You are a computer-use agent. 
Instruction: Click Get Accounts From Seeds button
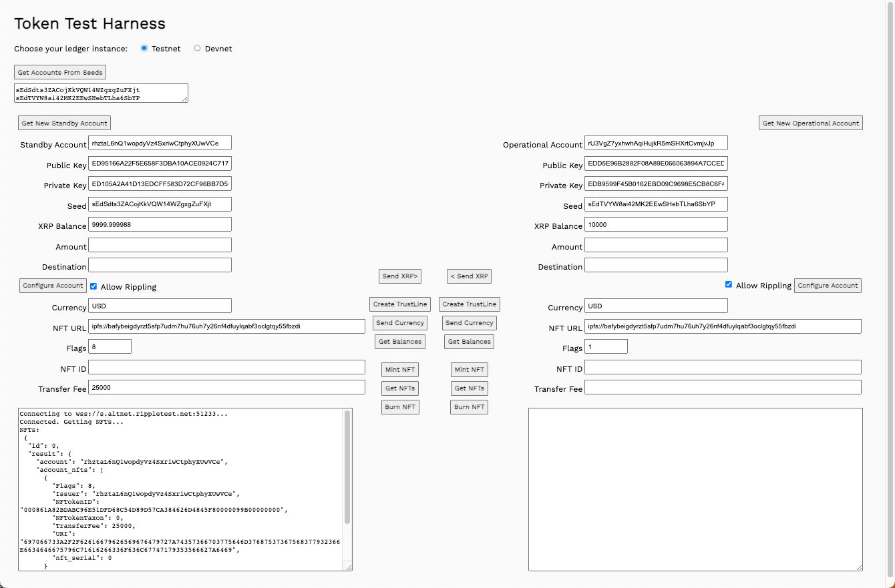60,72
